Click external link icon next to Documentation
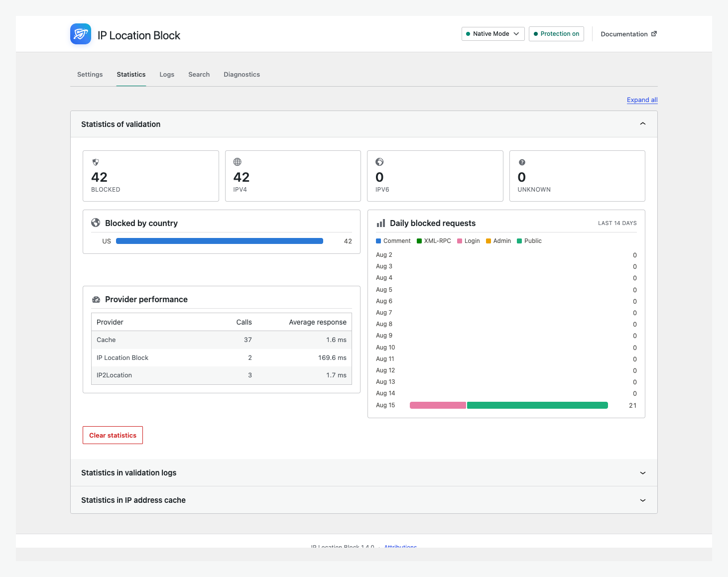728x577 pixels. coord(654,34)
